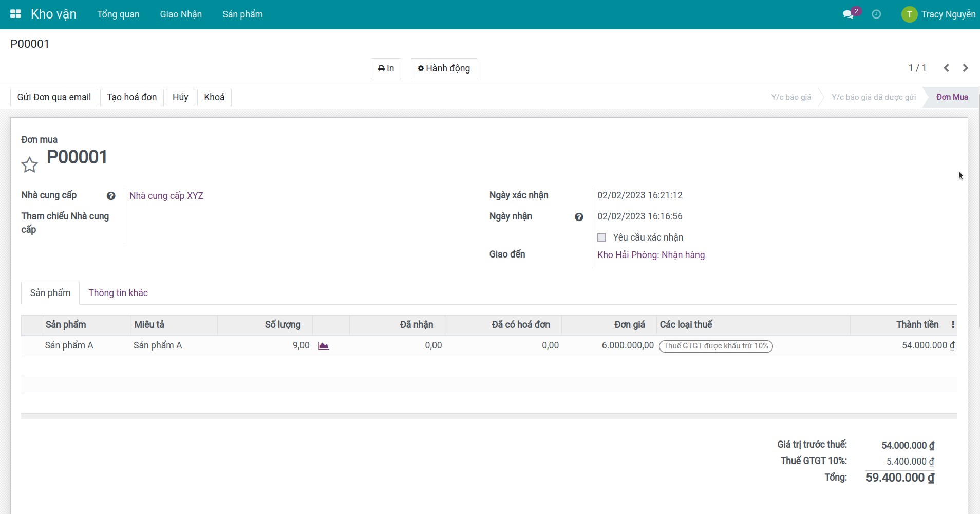Click the Tạo hoá đơn button
Image resolution: width=980 pixels, height=514 pixels.
point(132,97)
